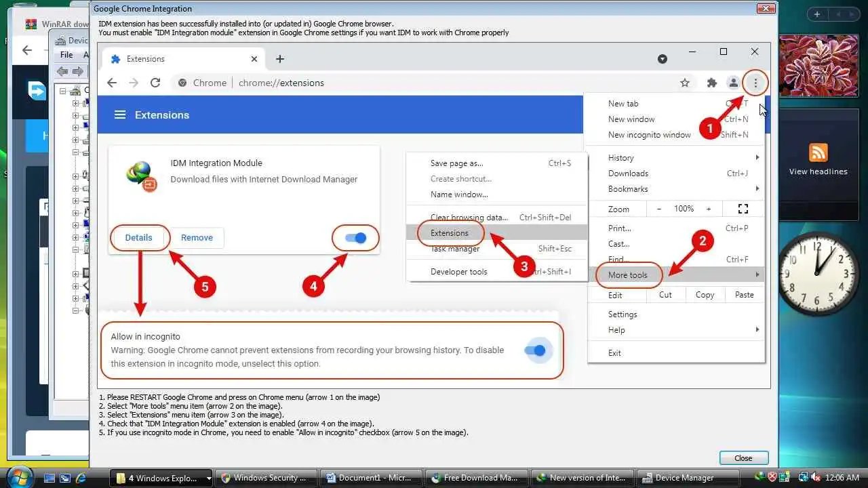
Task: Click the RSS feed gadget icon
Action: [818, 152]
